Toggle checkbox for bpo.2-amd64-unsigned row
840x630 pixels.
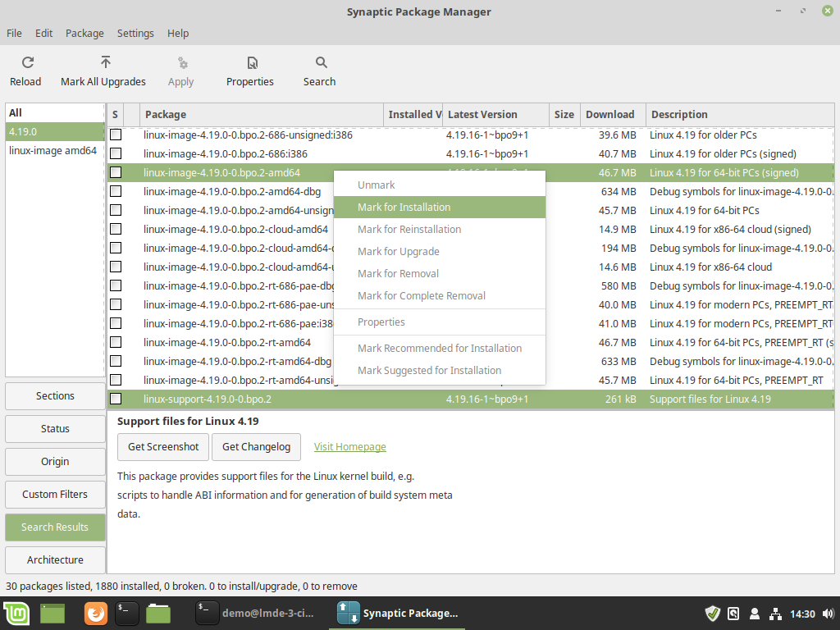[x=116, y=210]
